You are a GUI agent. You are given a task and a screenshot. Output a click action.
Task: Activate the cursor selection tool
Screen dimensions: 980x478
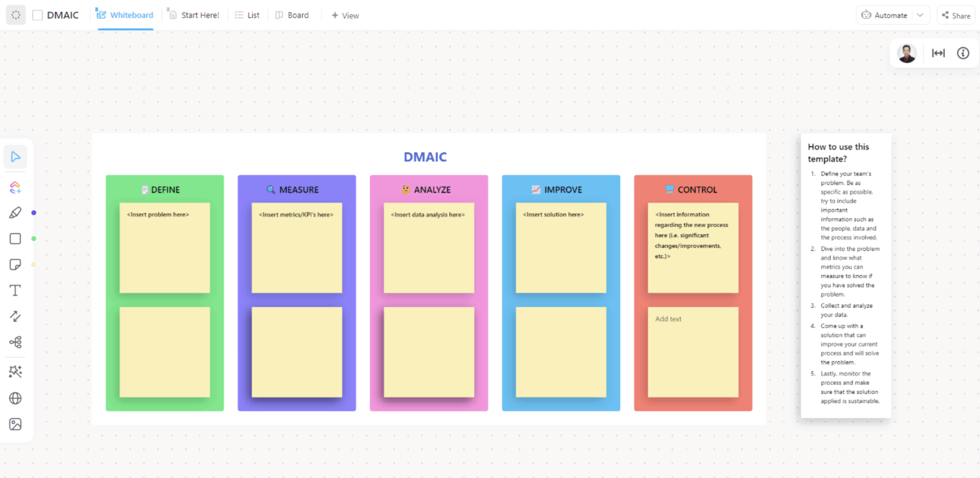15,157
